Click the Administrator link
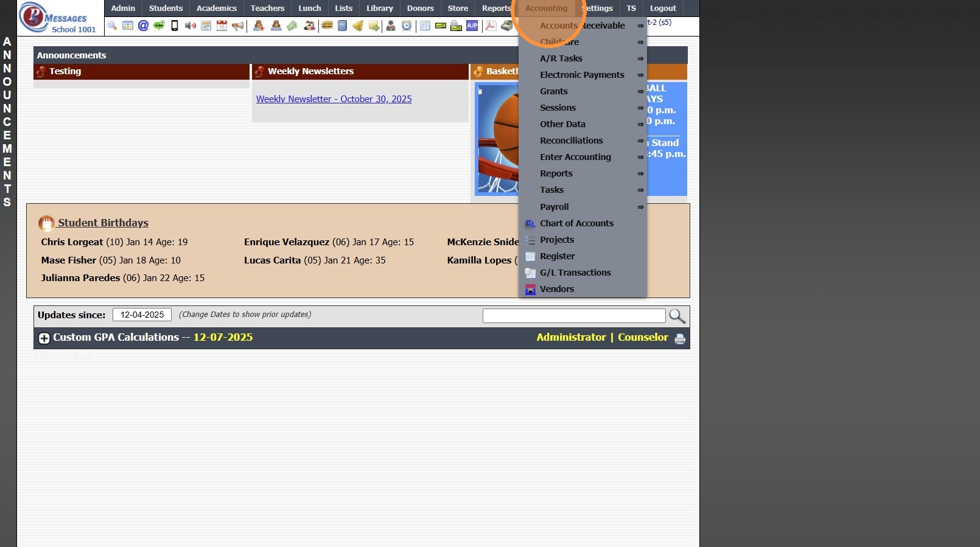 571,337
